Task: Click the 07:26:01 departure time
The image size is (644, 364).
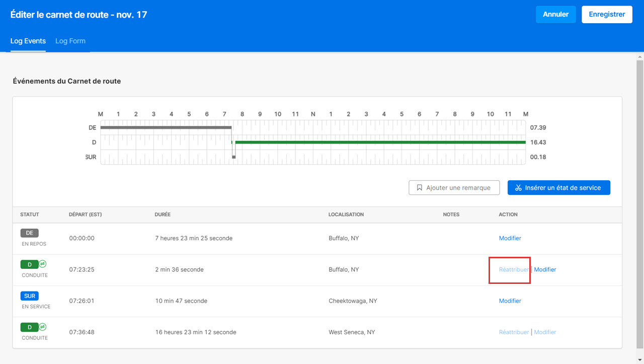Action: 82,301
